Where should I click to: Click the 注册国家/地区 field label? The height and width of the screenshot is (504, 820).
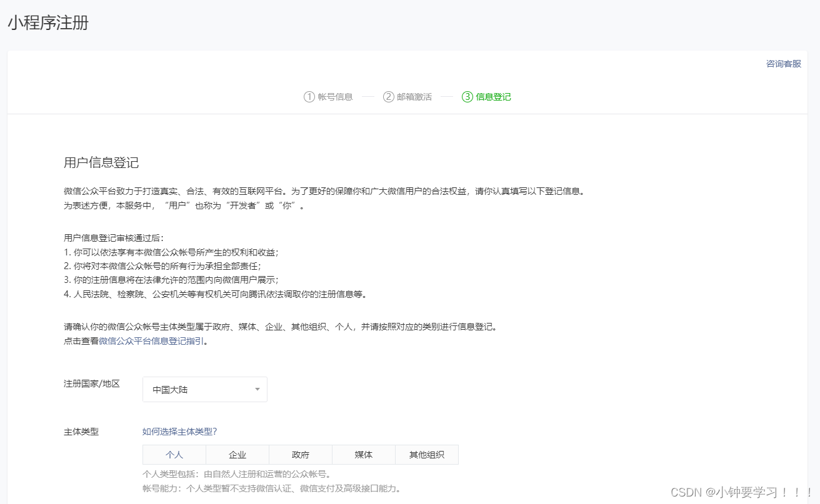(x=91, y=383)
